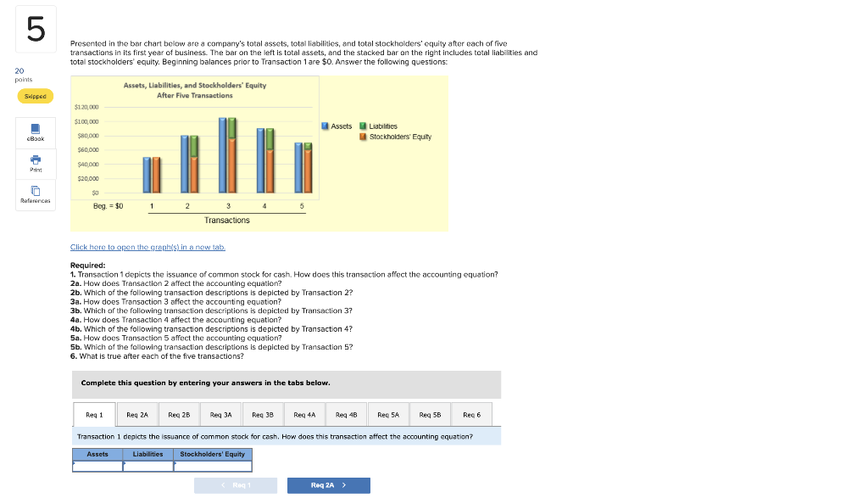Viewport: 868px width, 498px height.
Task: Switch to the Req 2B tab
Action: (178, 414)
